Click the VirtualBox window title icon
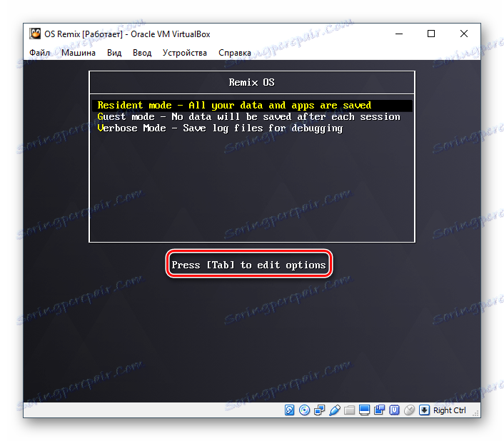The image size is (504, 441). [x=35, y=34]
